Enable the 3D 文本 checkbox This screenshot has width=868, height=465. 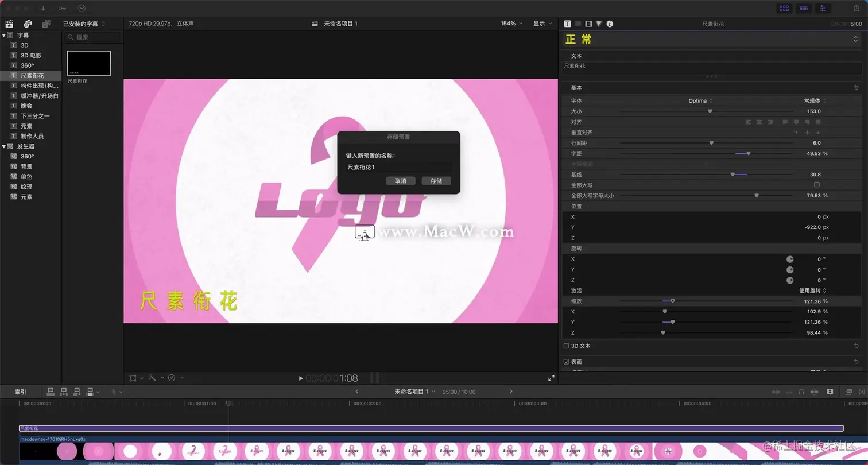(x=566, y=346)
